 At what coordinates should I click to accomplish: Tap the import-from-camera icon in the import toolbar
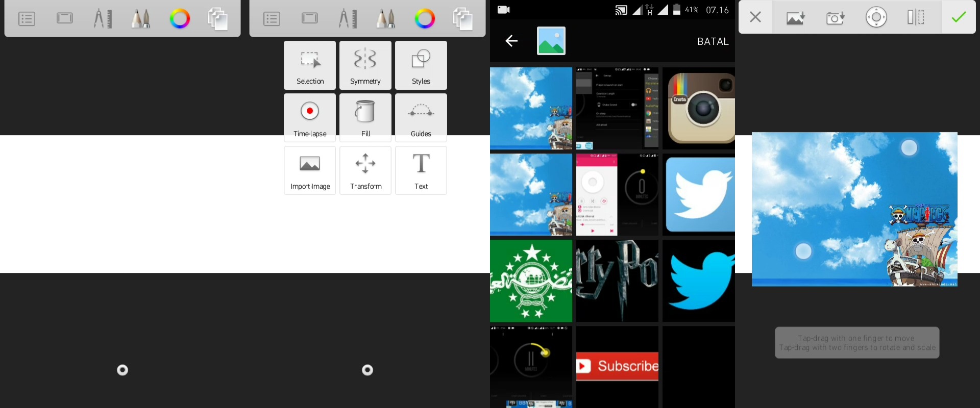coord(836,18)
